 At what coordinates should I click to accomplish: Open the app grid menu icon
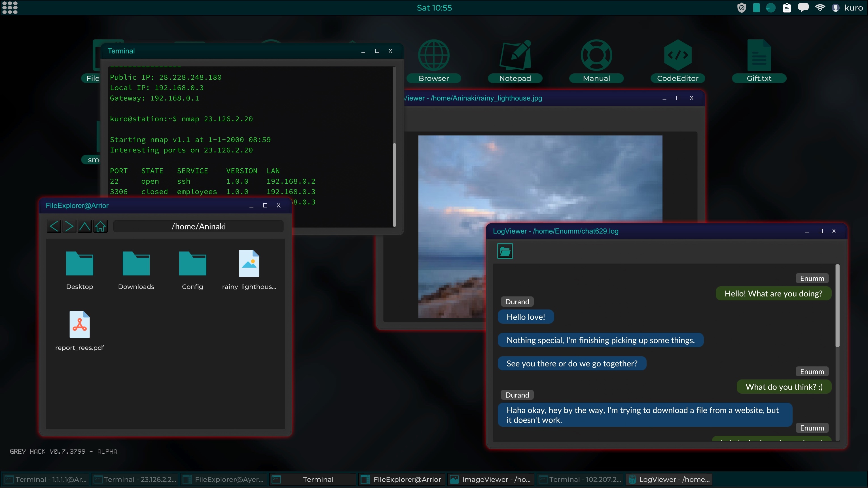(x=10, y=7)
